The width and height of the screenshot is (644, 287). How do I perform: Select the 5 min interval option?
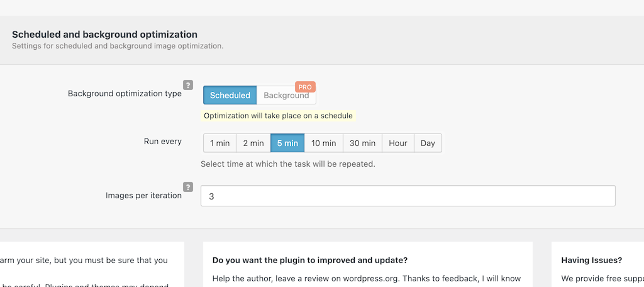pos(287,143)
